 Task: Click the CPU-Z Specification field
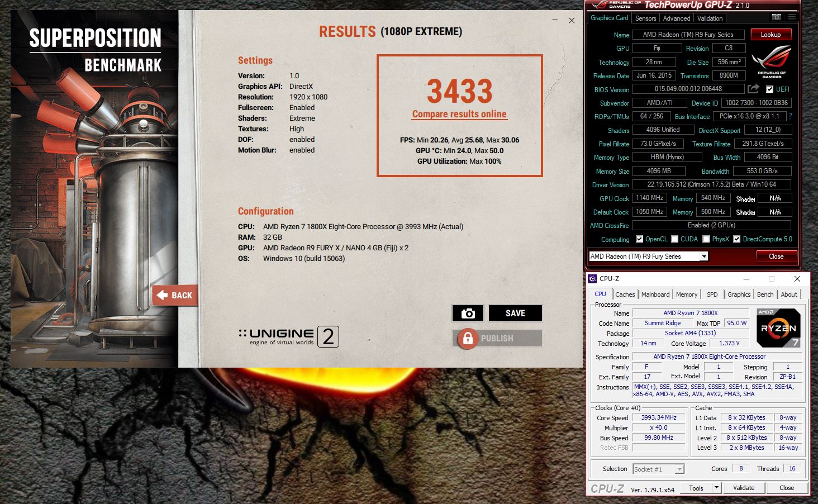(x=717, y=356)
